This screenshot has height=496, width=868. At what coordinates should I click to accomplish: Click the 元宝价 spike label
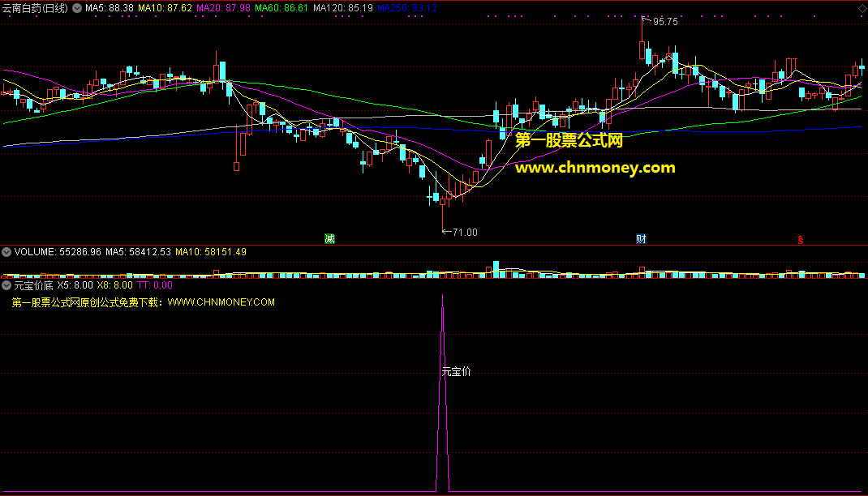point(456,372)
